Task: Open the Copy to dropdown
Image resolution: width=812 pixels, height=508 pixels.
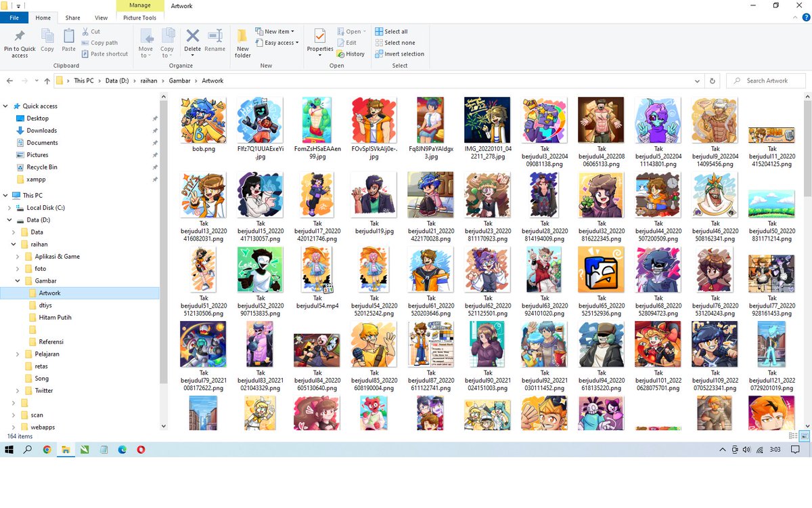Action: [167, 43]
